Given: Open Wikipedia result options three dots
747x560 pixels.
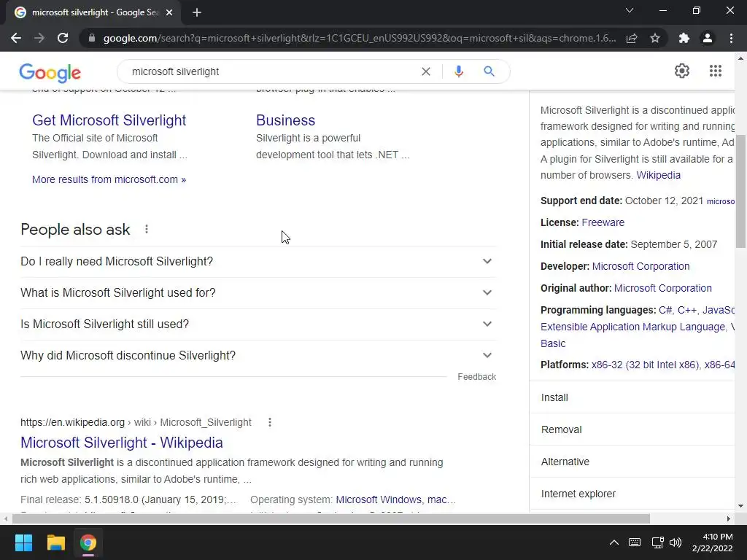Looking at the screenshot, I should (x=270, y=422).
